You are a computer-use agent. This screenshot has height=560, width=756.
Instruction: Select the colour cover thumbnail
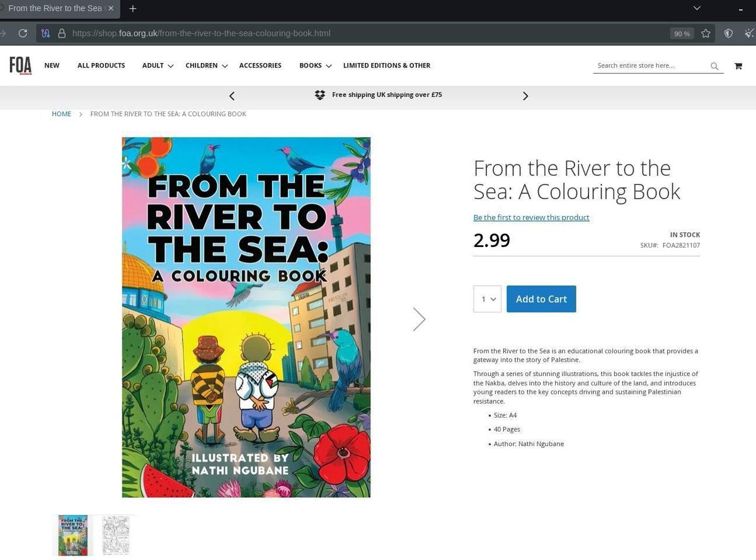coord(72,535)
